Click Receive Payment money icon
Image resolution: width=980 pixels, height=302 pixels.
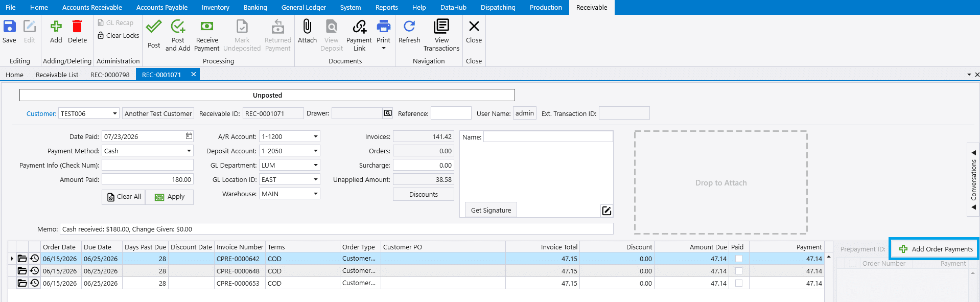[x=207, y=27]
